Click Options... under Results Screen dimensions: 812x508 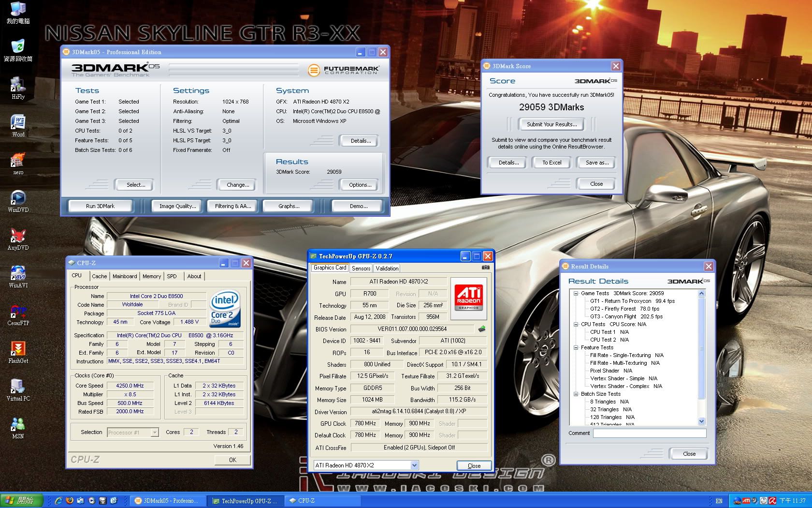(360, 185)
